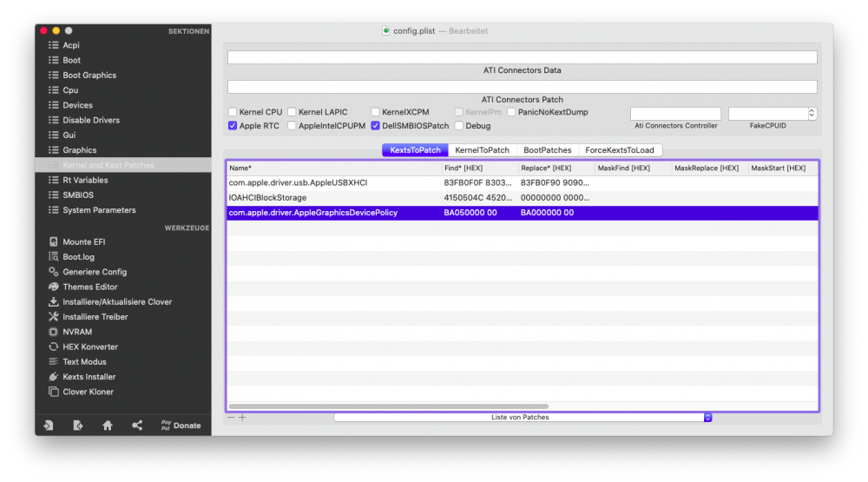Click the ATI Connectors Controller field
Screen dimensions: 868x482
[675, 114]
